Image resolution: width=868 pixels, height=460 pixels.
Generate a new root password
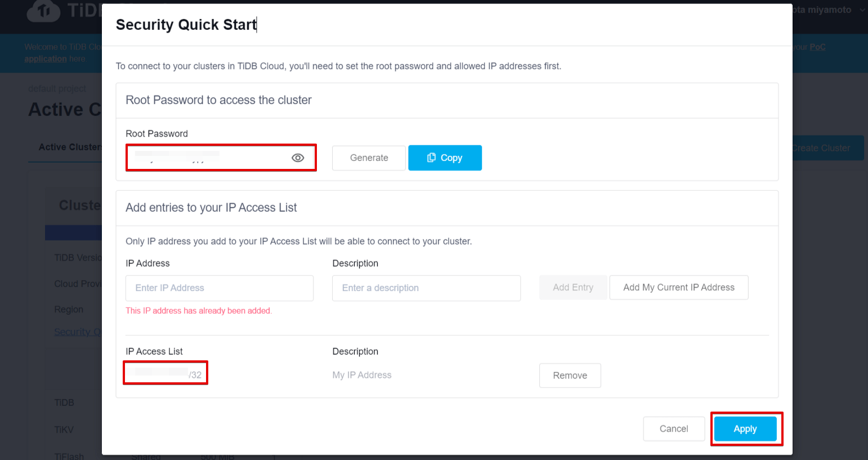[x=369, y=158]
